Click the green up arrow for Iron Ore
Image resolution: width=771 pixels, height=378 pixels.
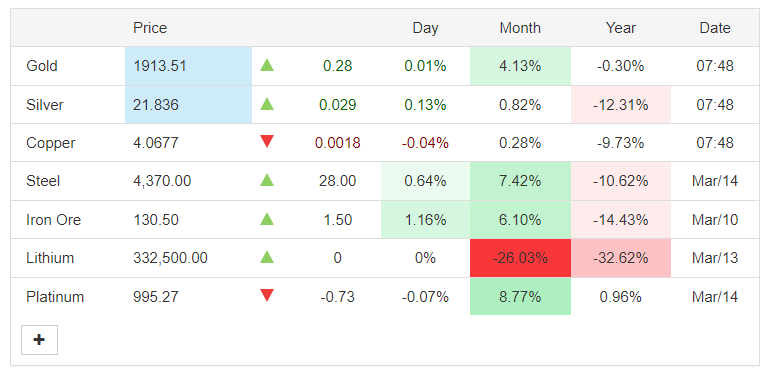click(267, 219)
